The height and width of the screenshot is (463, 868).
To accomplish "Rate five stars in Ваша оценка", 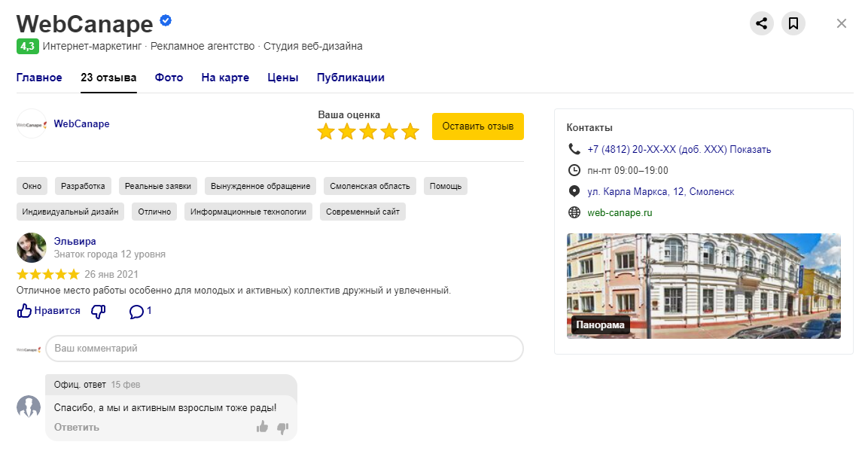I will pyautogui.click(x=410, y=133).
